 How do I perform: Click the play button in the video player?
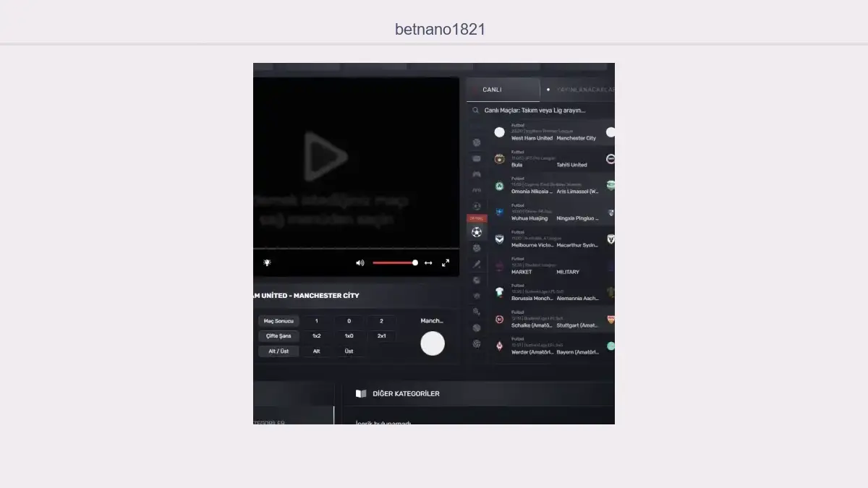coord(325,156)
